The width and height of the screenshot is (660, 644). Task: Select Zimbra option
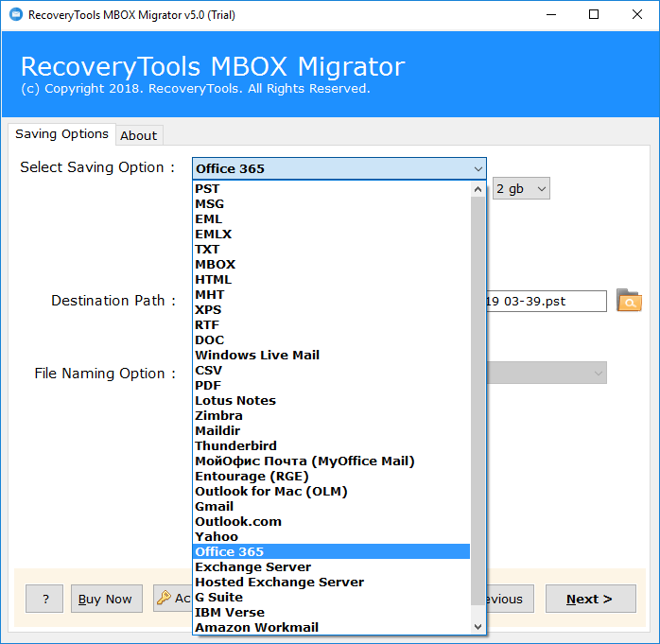click(331, 415)
